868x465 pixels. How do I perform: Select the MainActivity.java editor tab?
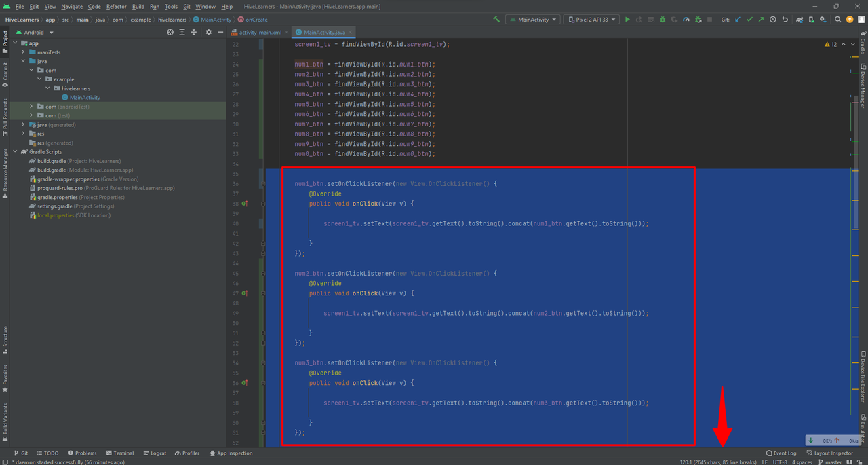tap(324, 32)
